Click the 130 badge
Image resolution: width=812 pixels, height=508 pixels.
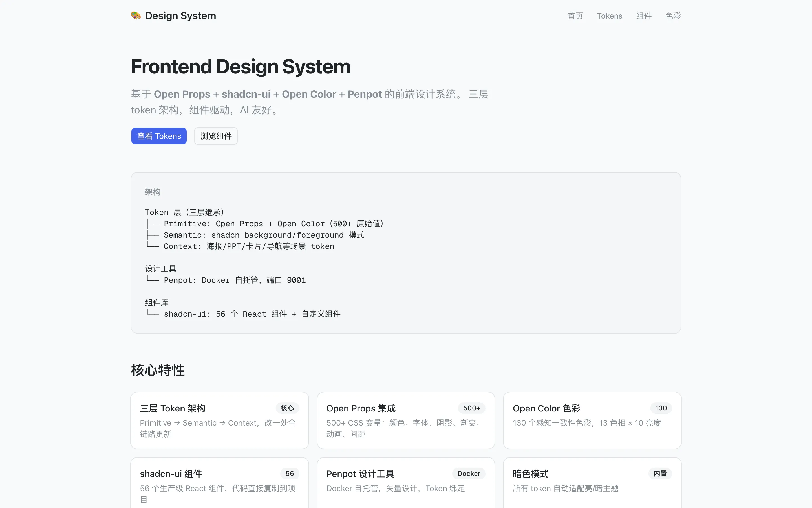coord(661,408)
